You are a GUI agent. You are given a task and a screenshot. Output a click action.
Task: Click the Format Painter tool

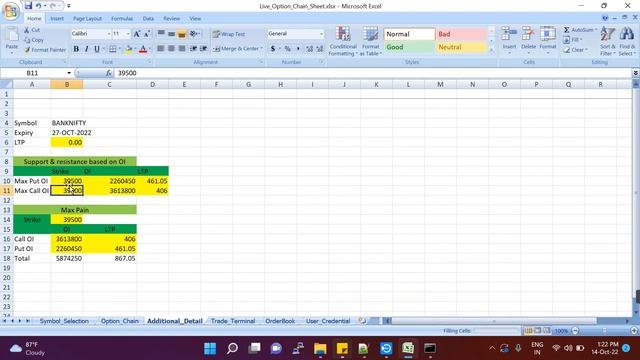pyautogui.click(x=44, y=50)
